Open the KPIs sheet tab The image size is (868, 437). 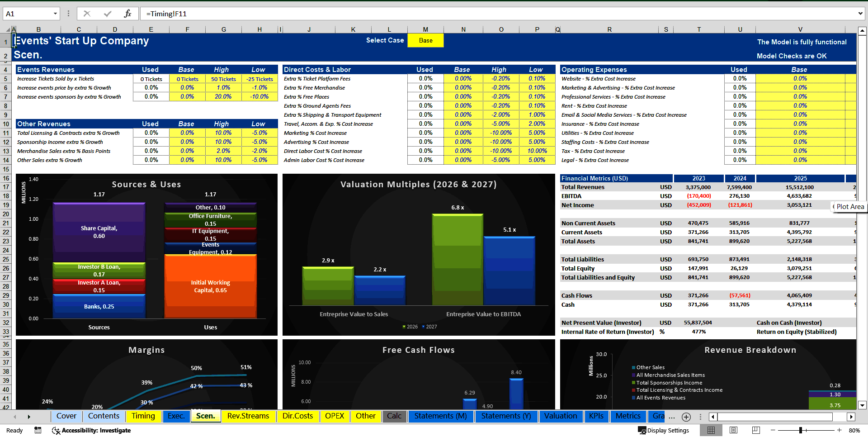[596, 416]
